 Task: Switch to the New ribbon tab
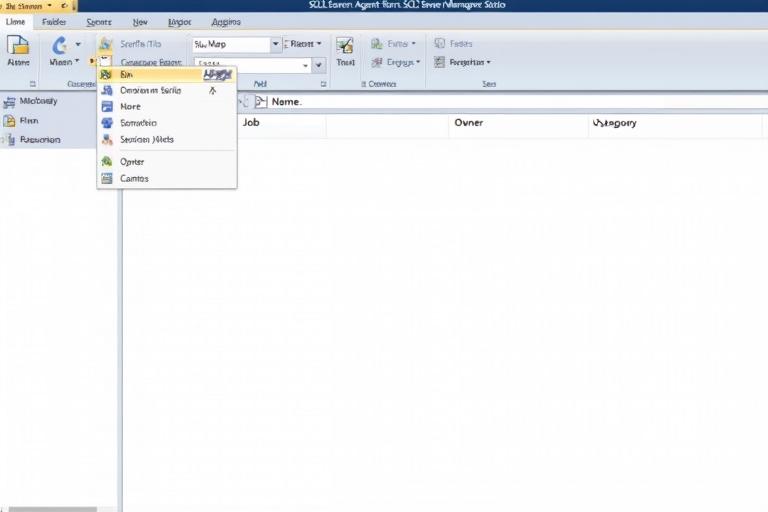[x=140, y=21]
